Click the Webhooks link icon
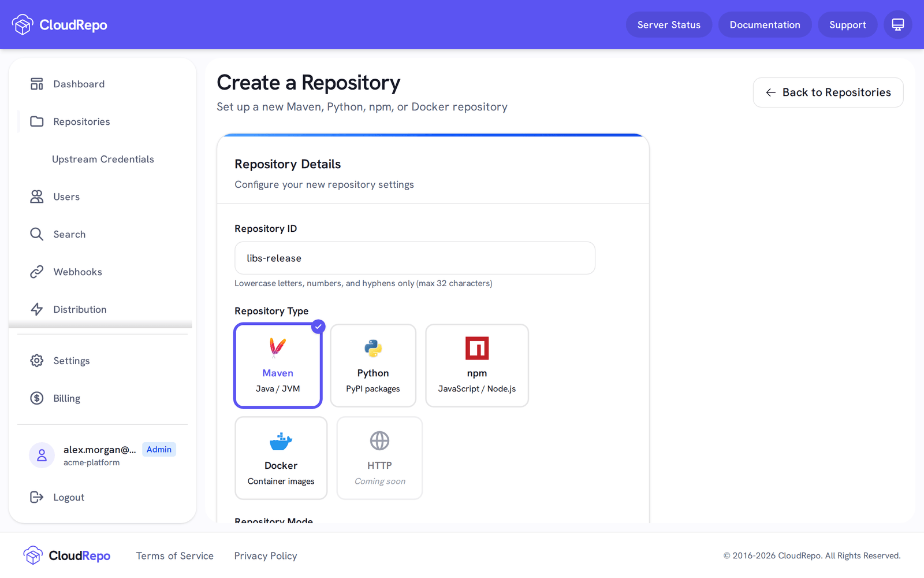Viewport: 924px width, 578px height. point(37,272)
